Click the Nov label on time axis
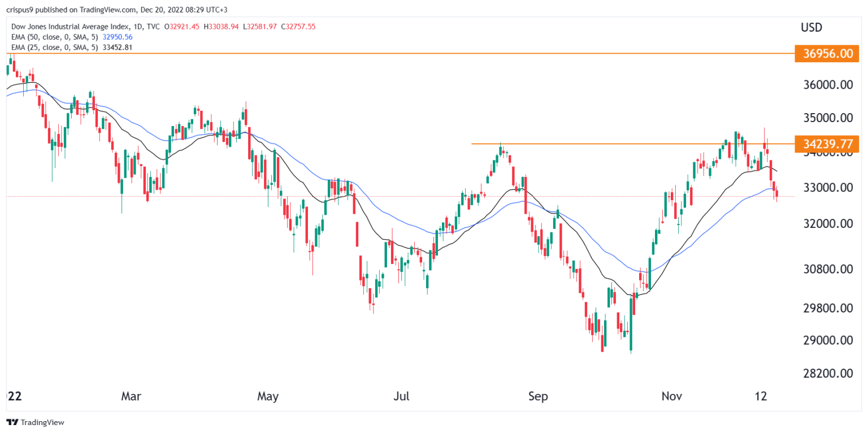868x433 pixels. tap(672, 397)
